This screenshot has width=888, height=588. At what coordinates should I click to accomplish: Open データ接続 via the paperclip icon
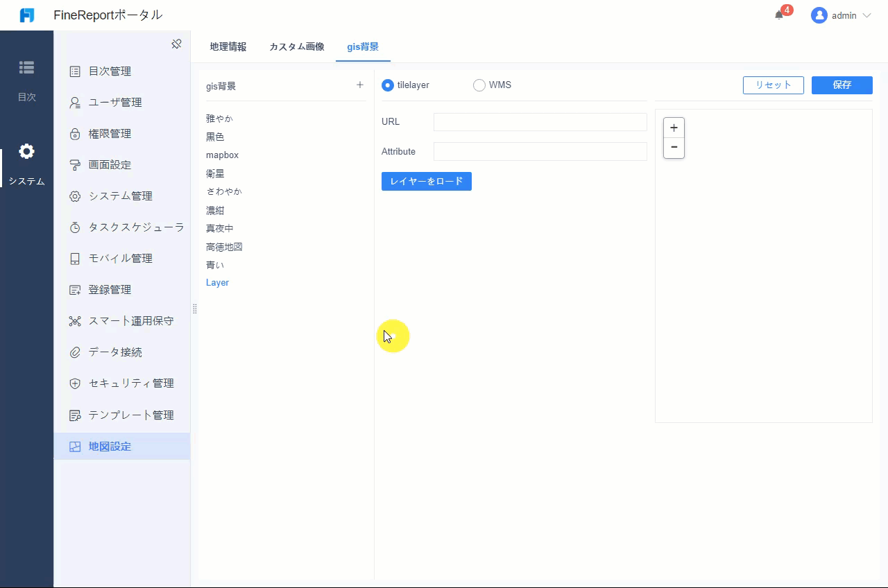coord(74,352)
